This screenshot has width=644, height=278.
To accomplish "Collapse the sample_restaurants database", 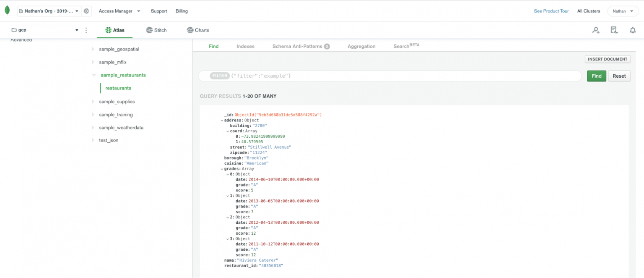I will click(x=93, y=75).
